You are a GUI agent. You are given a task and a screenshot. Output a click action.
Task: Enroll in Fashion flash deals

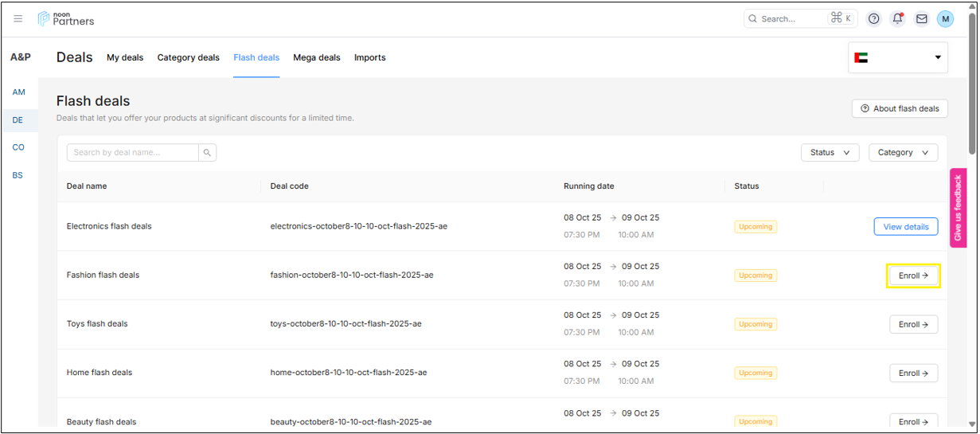[913, 276]
